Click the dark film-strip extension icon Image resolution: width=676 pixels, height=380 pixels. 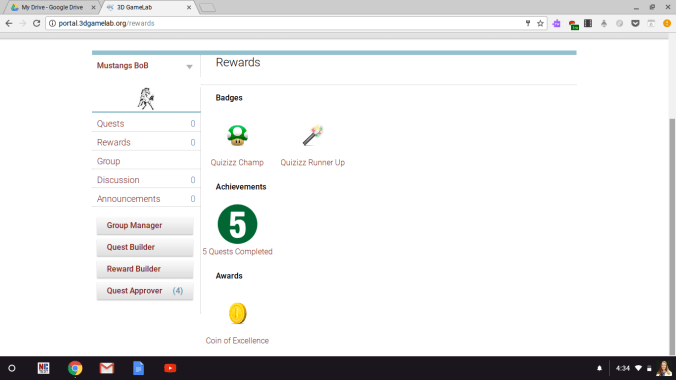tap(588, 23)
